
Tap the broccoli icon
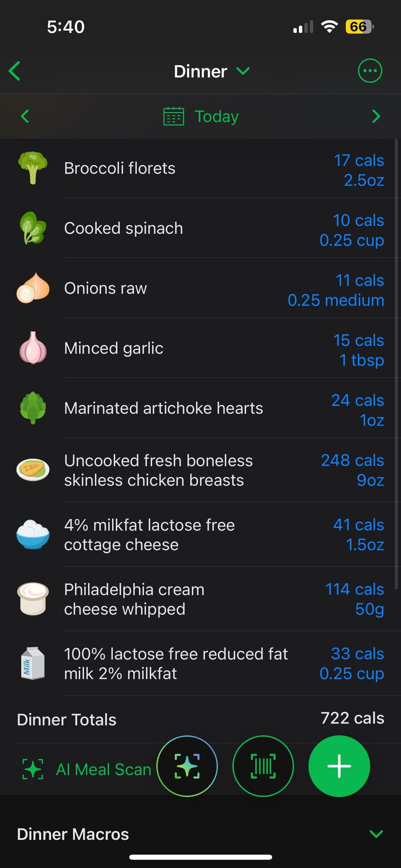pyautogui.click(x=33, y=168)
